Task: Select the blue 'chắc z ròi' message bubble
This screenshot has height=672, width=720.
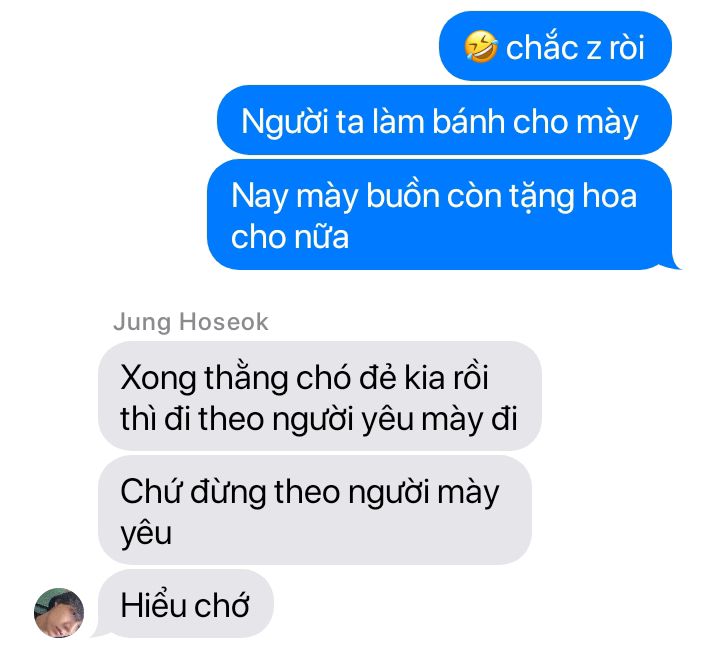Action: click(x=556, y=46)
